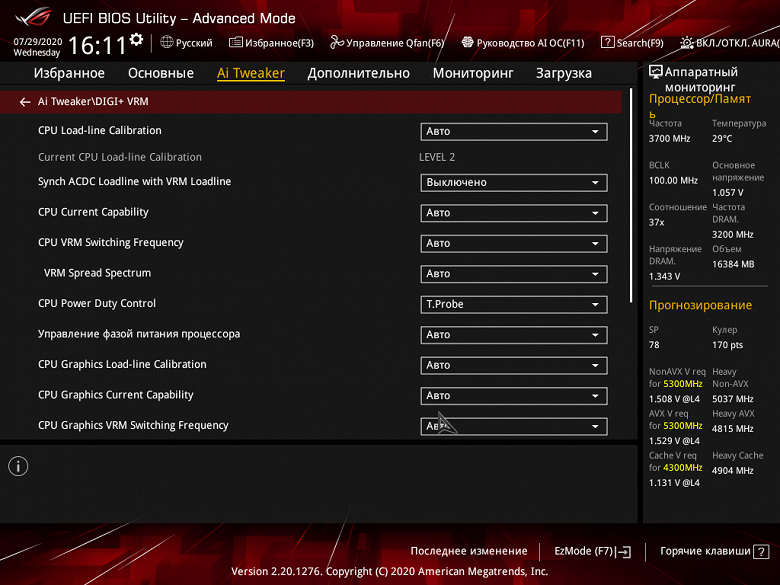Click the globe language icon
The height and width of the screenshot is (585, 780).
(x=167, y=42)
